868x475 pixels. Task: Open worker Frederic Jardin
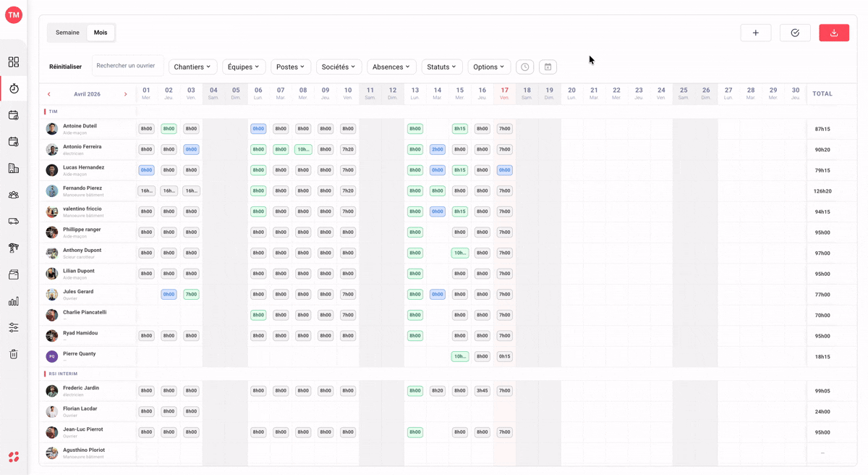[81, 388]
